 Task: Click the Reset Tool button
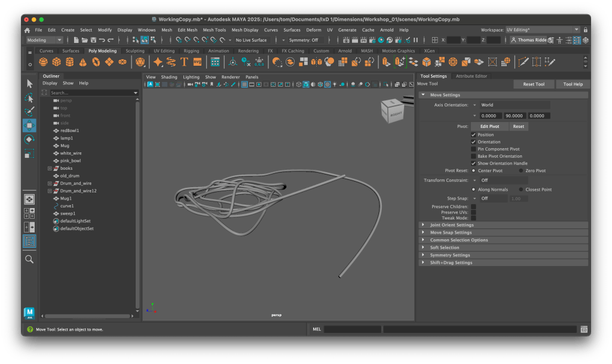click(533, 84)
